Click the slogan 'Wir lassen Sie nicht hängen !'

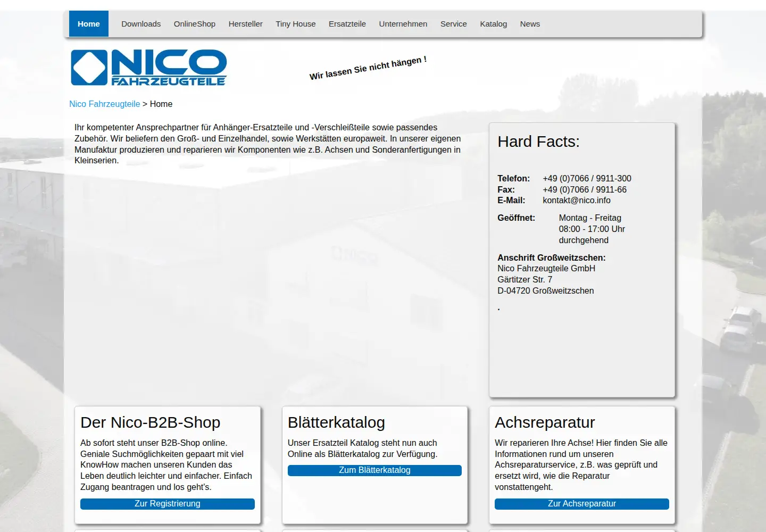coord(368,68)
